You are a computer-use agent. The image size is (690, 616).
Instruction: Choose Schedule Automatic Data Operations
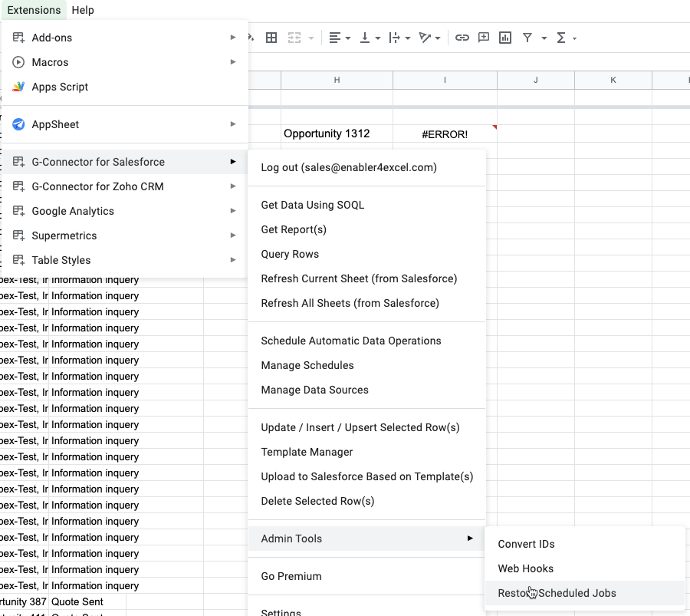click(x=367, y=341)
